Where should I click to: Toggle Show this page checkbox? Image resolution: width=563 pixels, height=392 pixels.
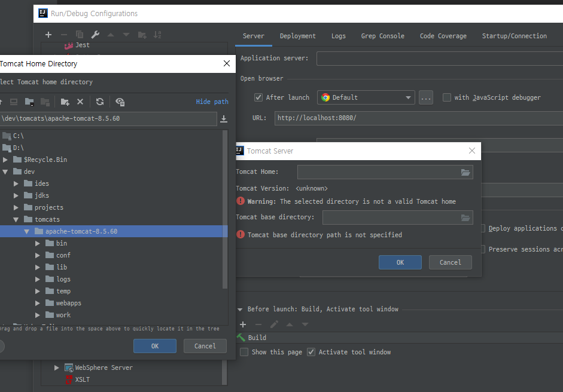(244, 352)
